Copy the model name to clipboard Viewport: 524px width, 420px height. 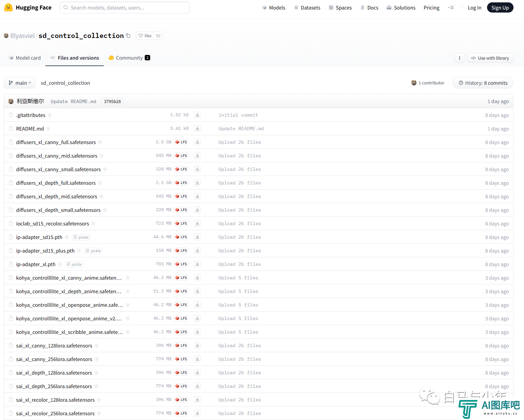pos(128,36)
